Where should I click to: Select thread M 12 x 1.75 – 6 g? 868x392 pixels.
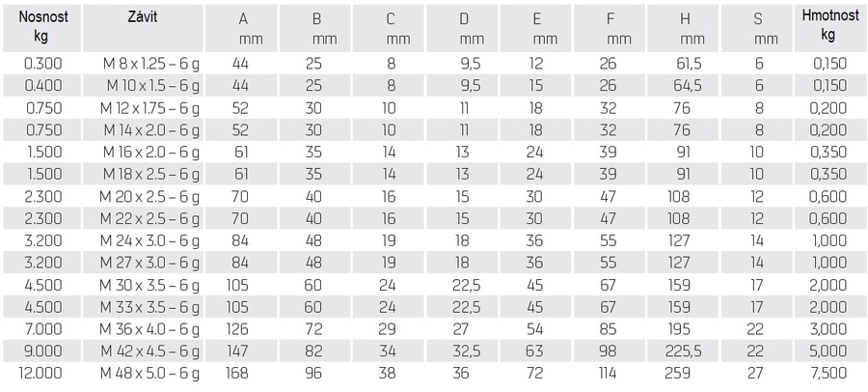tap(149, 108)
